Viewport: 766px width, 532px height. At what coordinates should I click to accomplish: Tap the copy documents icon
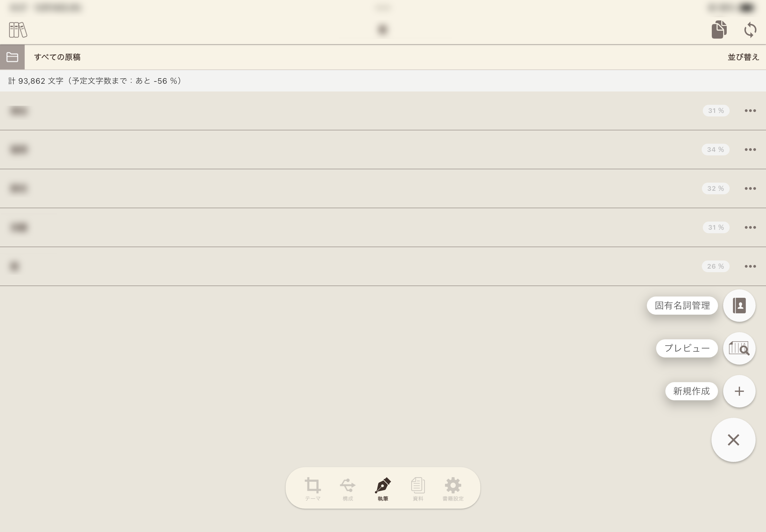click(x=719, y=30)
